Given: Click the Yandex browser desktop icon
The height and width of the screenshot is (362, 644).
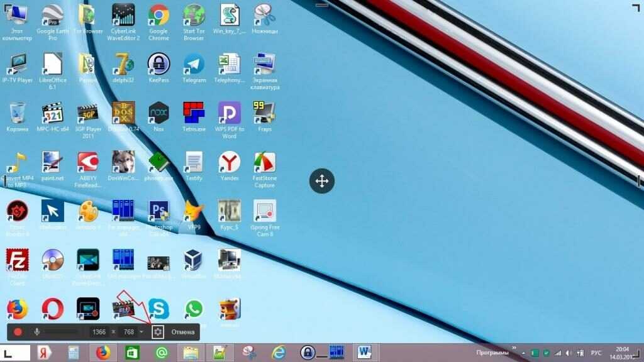Looking at the screenshot, I should (x=229, y=162).
